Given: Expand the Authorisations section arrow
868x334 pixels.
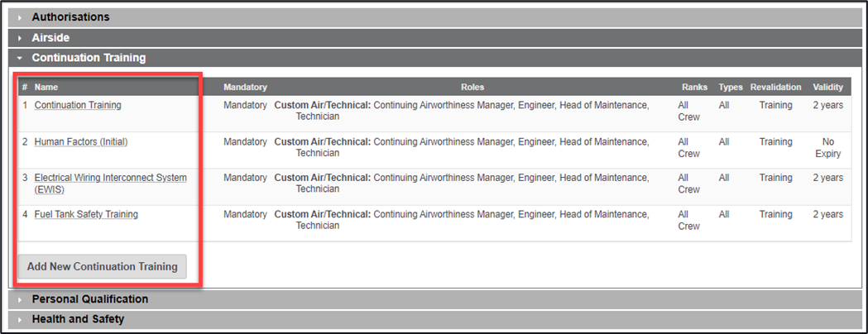Looking at the screenshot, I should 21,17.
